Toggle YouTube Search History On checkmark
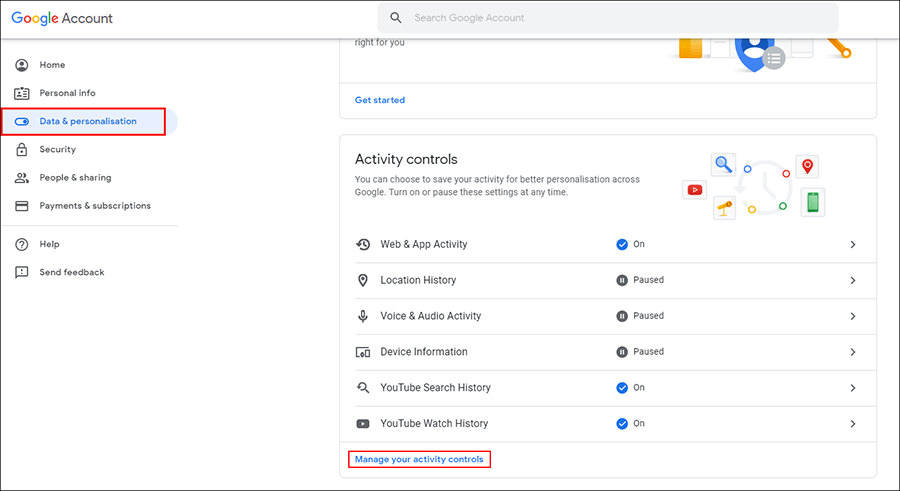The width and height of the screenshot is (900, 491). pos(622,388)
